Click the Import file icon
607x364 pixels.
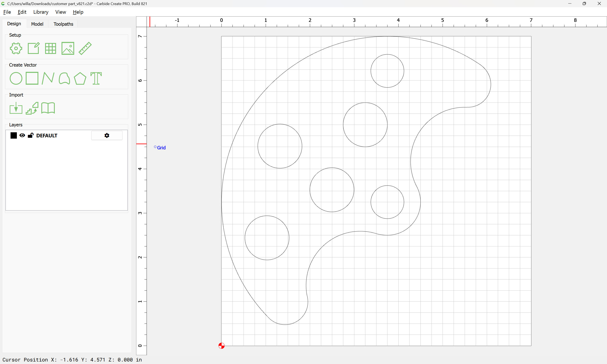pos(16,108)
